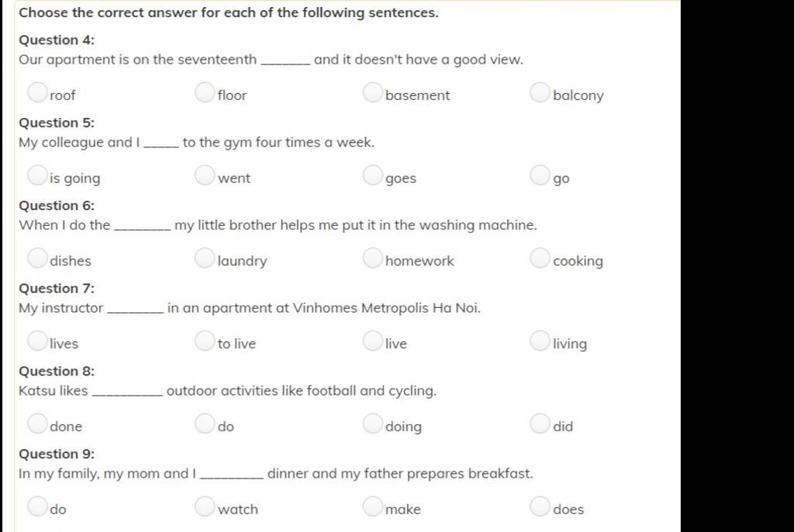The height and width of the screenshot is (532, 794).
Task: Pick 'did' option in Question 8
Action: pyautogui.click(x=540, y=423)
